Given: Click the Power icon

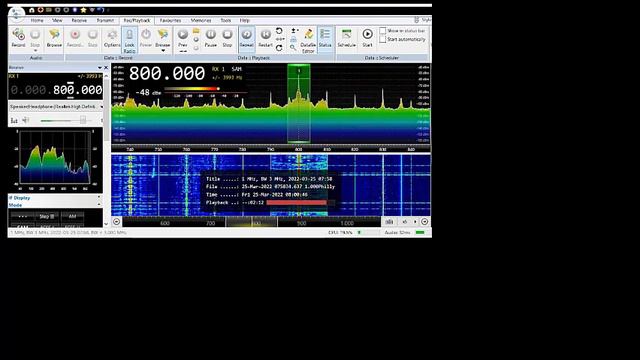Looking at the screenshot, I should point(146,35).
